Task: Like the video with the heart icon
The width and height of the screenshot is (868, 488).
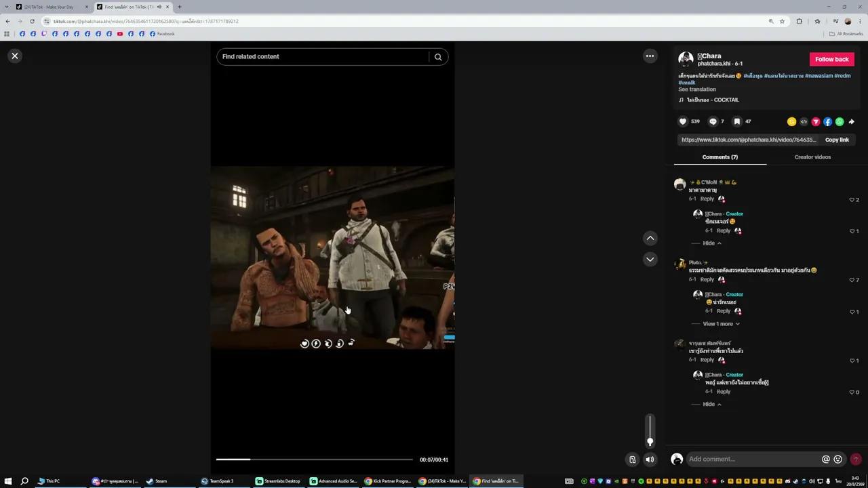Action: (x=683, y=122)
